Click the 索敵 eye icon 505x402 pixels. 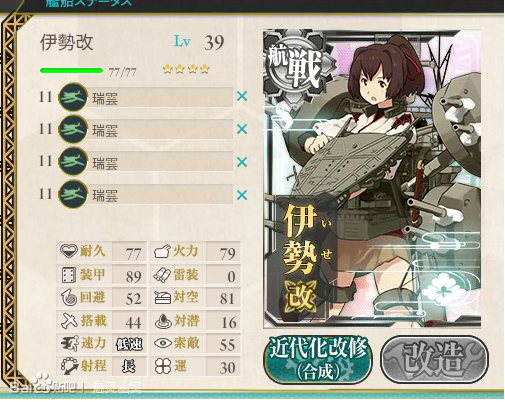click(x=163, y=343)
